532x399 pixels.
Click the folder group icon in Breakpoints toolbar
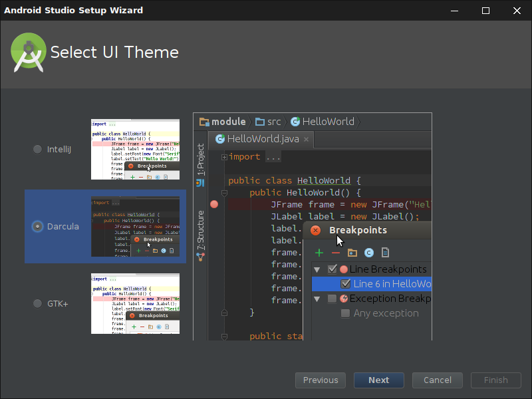pos(352,253)
